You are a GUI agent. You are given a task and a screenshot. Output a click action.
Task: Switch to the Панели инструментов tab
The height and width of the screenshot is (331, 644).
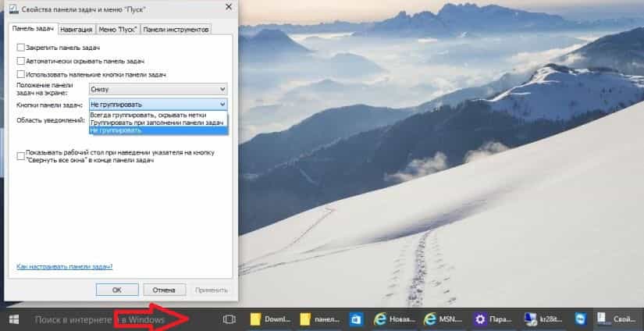tap(176, 29)
